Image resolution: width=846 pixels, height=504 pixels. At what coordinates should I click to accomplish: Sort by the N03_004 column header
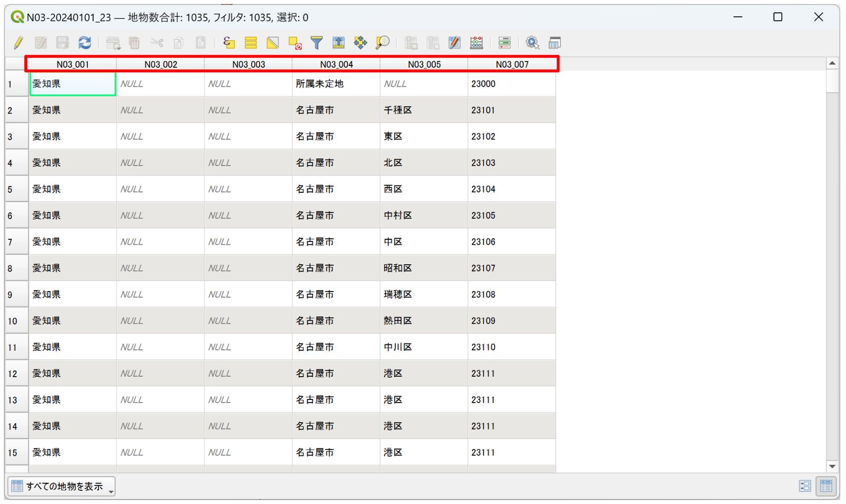336,64
